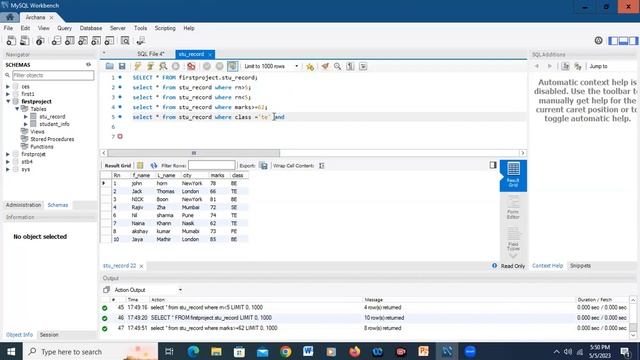The height and width of the screenshot is (360, 640).
Task: Open Context Help tab
Action: 547,266
